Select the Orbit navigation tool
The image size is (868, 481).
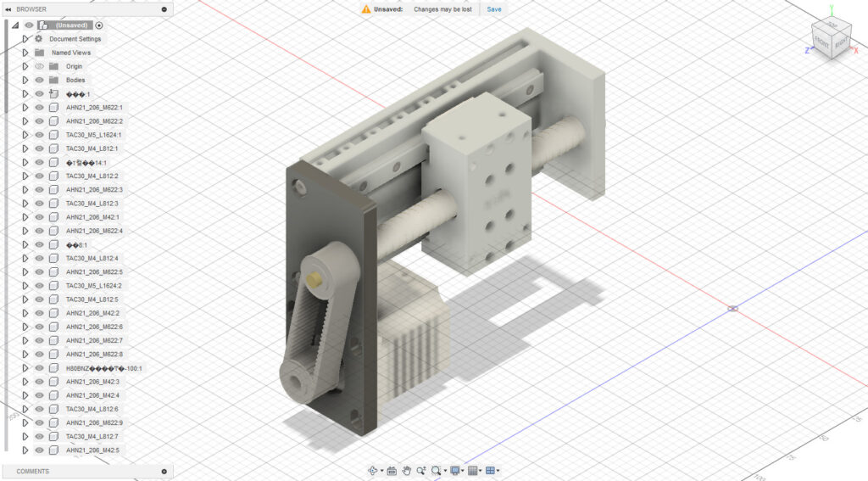(x=371, y=470)
